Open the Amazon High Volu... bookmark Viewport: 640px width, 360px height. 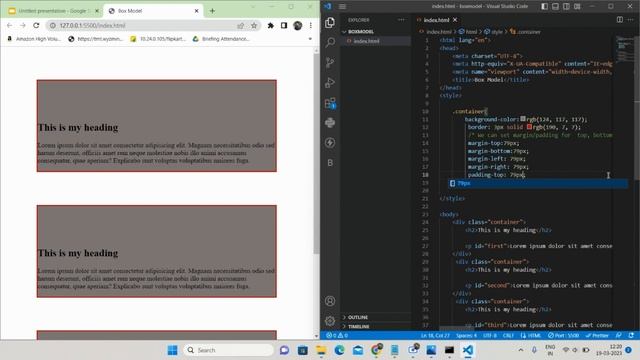(x=34, y=39)
